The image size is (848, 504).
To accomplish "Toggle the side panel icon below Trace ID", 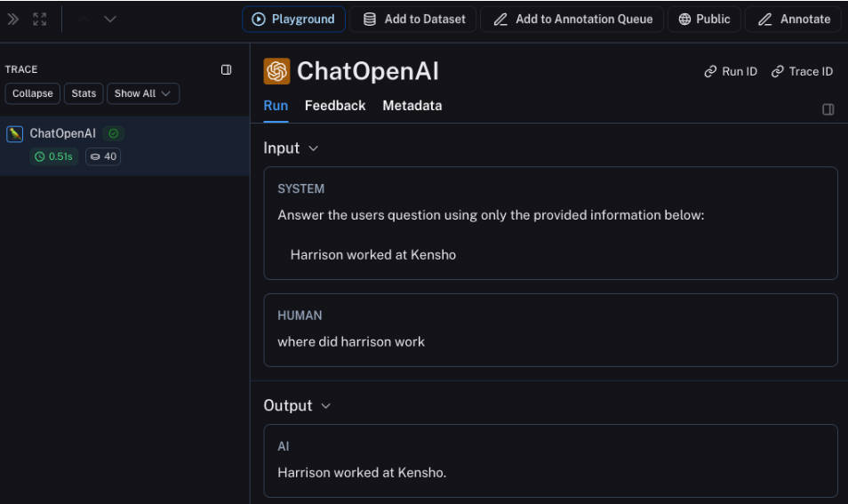I will click(828, 109).
